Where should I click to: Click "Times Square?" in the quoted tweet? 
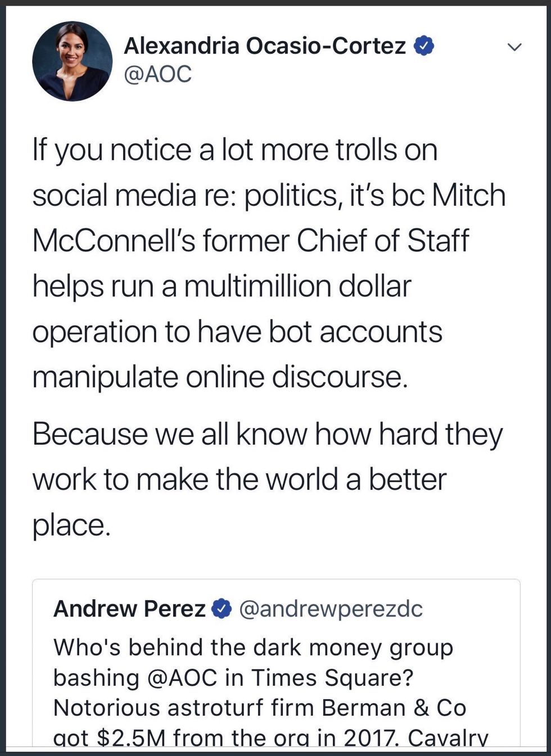[x=332, y=677]
